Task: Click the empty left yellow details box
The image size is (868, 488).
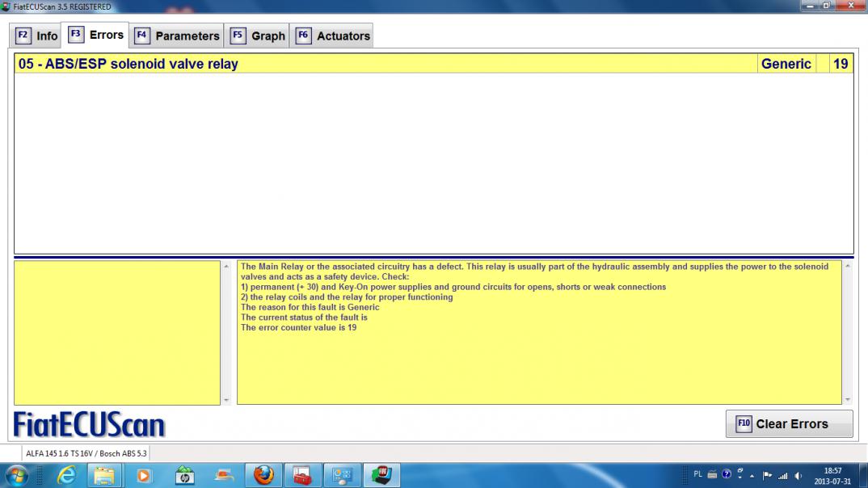Action: tap(117, 333)
